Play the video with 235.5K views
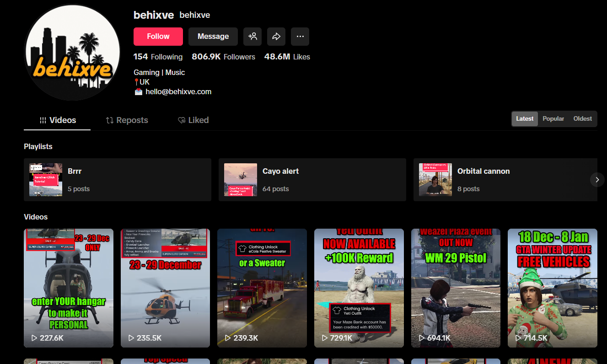 (x=166, y=288)
